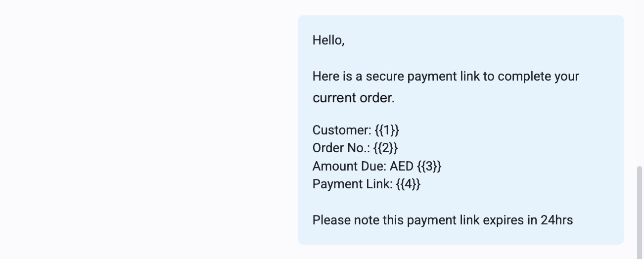Image resolution: width=644 pixels, height=259 pixels.
Task: Click the word "secure" in the message
Action: [x=384, y=77]
